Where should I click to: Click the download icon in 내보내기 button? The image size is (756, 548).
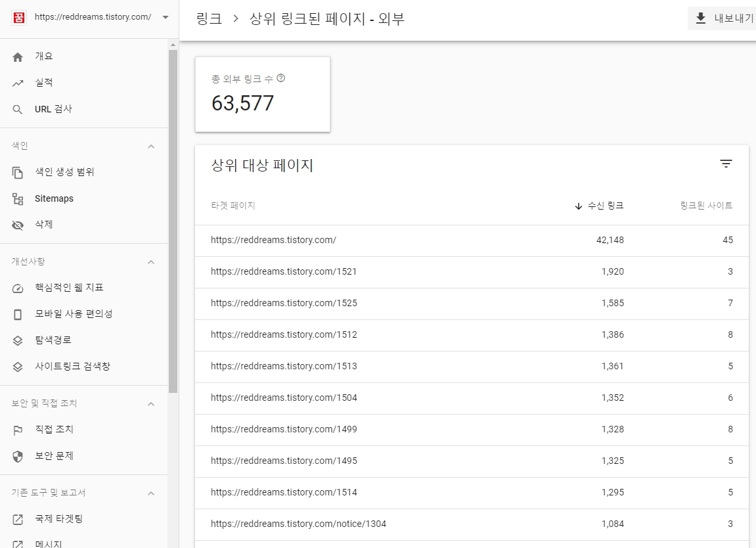[x=701, y=18]
